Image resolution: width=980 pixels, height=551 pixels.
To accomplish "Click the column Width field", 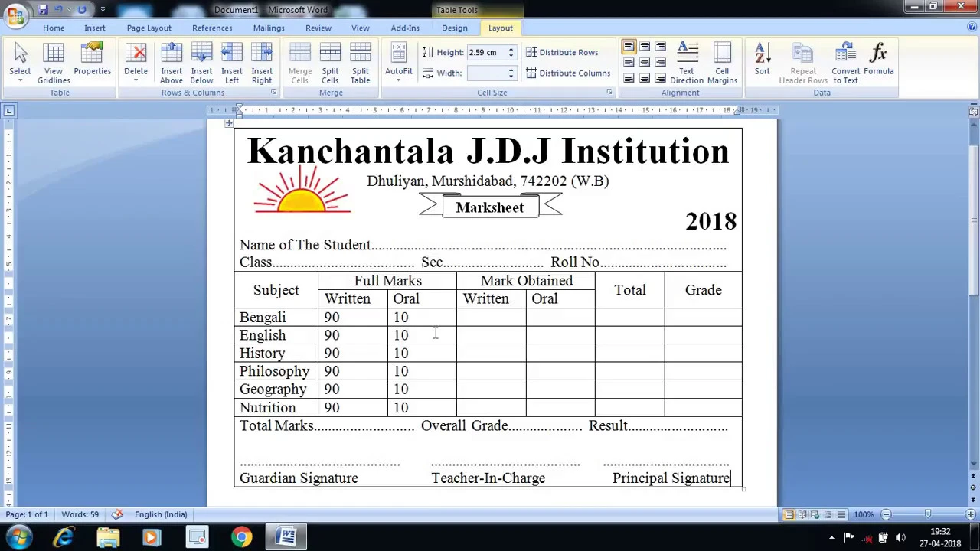I will click(486, 73).
